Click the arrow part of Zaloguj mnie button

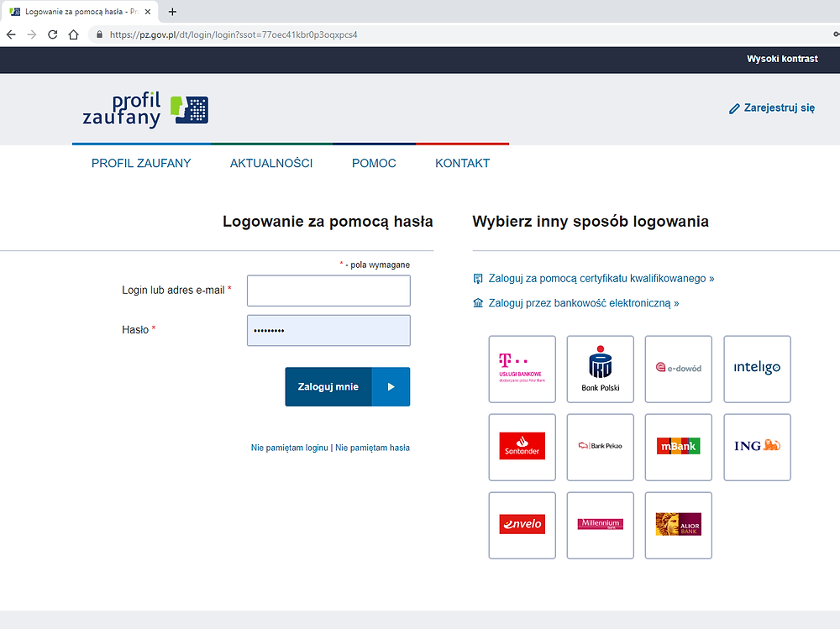click(x=391, y=387)
